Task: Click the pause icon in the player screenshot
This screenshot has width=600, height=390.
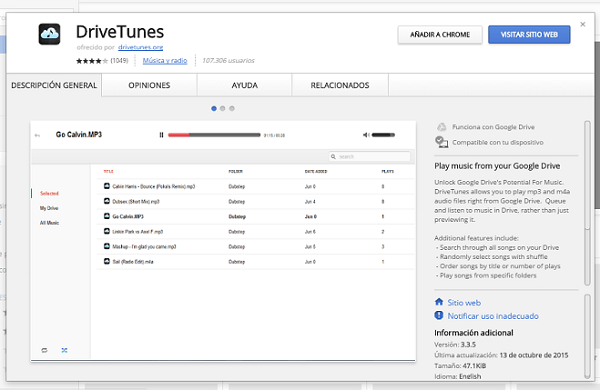Action: pos(161,135)
